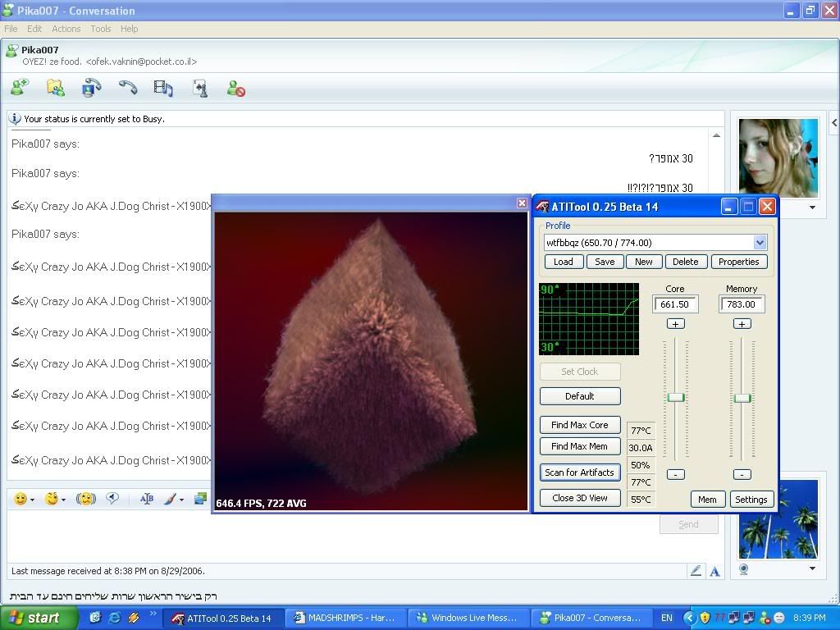Decrease Core clock with minus button
This screenshot has height=630, width=840.
[x=676, y=474]
